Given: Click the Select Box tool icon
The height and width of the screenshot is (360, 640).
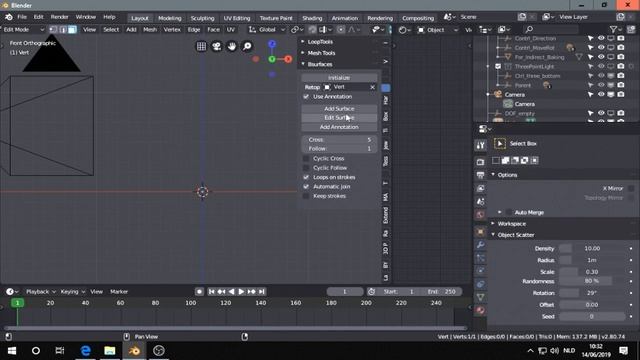Looking at the screenshot, I should tap(500, 144).
